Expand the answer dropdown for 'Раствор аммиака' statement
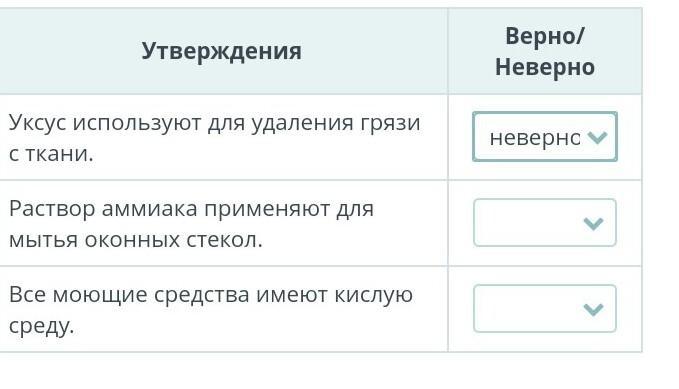 545,223
